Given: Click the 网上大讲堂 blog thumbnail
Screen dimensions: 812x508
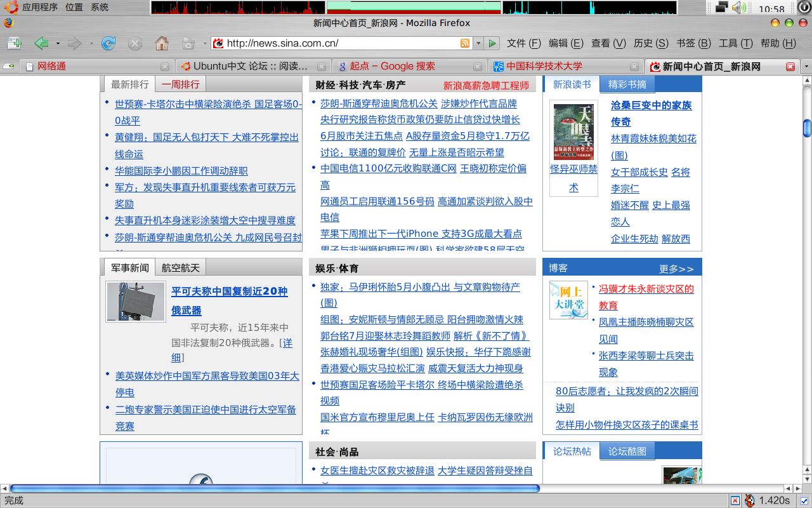Looking at the screenshot, I should (x=568, y=300).
